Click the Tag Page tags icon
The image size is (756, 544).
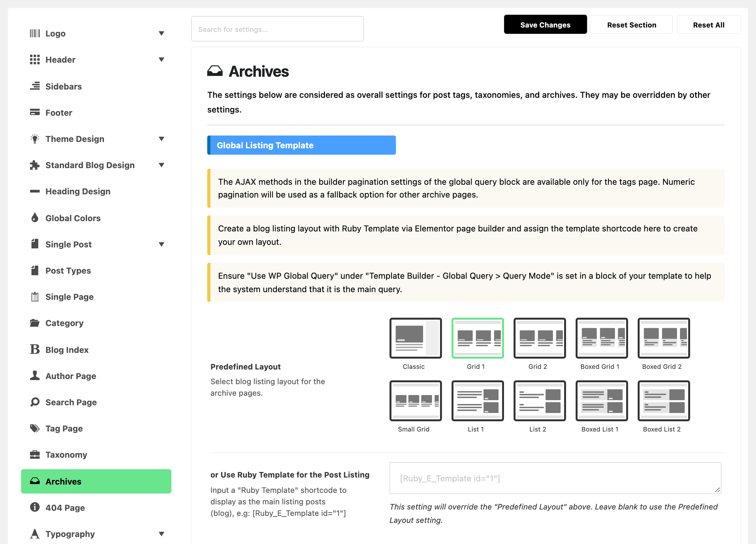(35, 428)
